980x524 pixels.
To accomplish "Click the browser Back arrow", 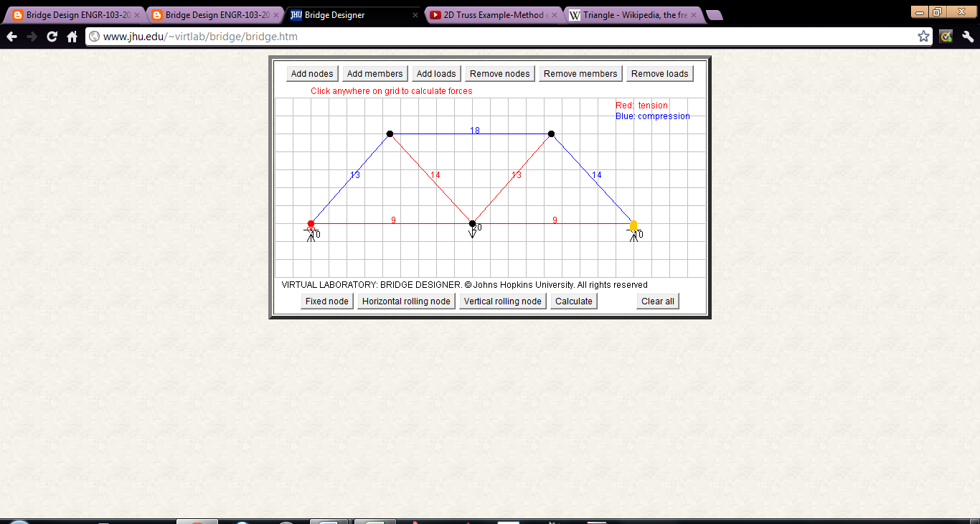I will point(11,37).
